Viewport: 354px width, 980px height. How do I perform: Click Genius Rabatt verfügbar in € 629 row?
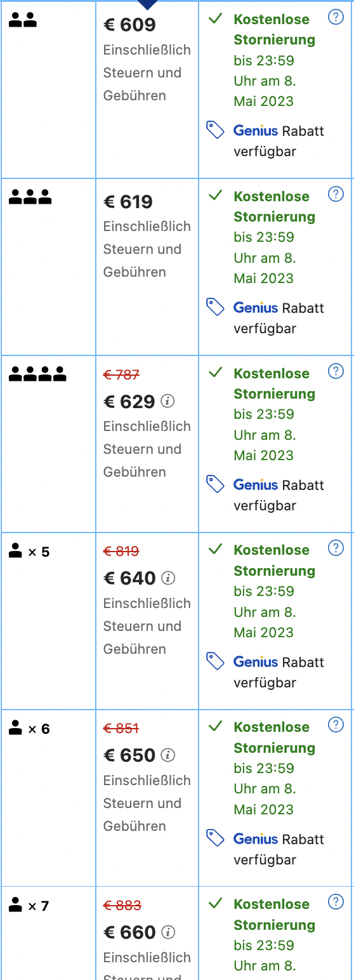click(279, 495)
